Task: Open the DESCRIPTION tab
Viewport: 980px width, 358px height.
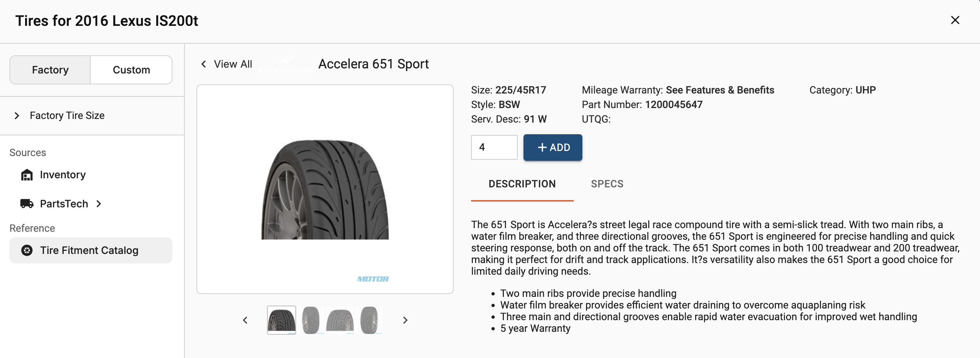Action: [522, 184]
